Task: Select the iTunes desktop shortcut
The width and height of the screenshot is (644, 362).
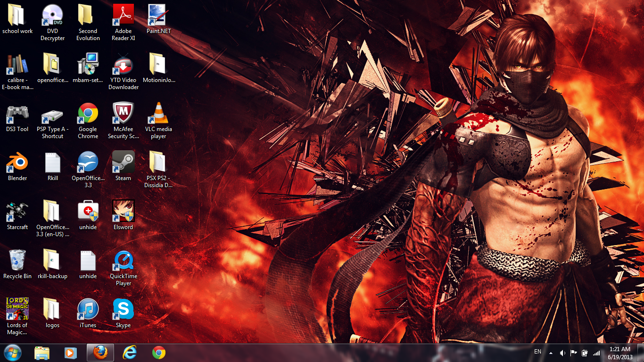Action: tap(88, 309)
